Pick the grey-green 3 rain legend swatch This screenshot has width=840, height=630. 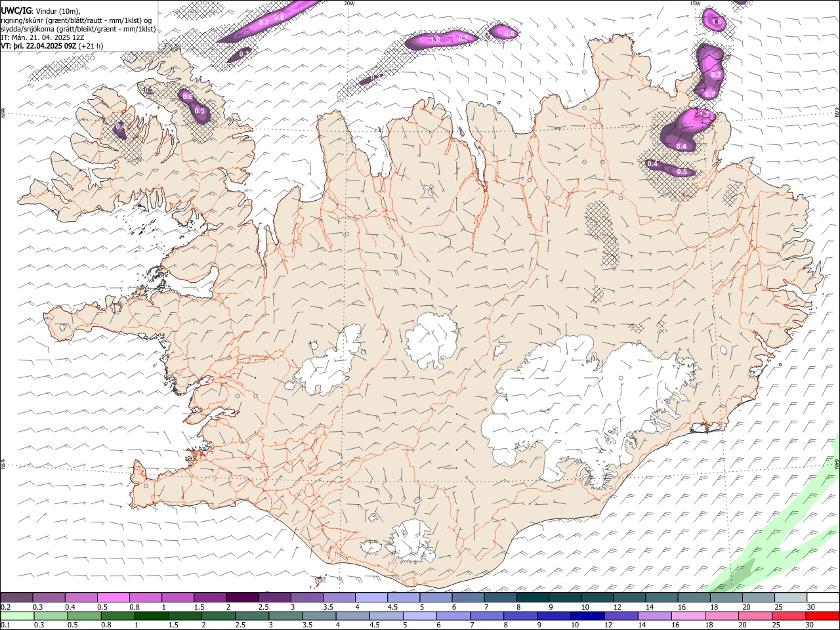pyautogui.click(x=285, y=616)
